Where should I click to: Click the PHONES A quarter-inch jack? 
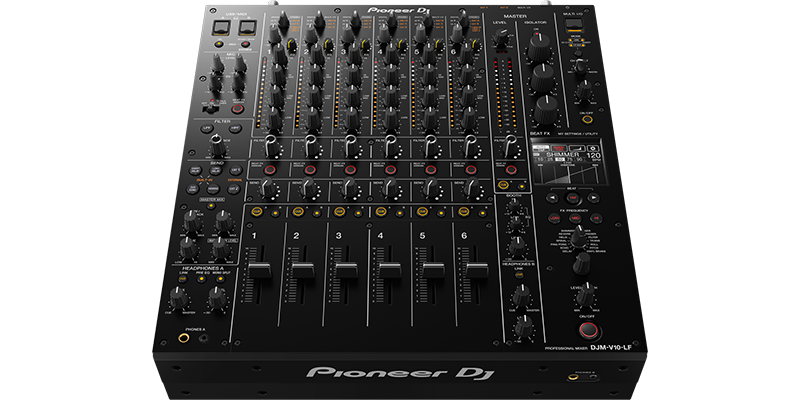pyautogui.click(x=184, y=337)
